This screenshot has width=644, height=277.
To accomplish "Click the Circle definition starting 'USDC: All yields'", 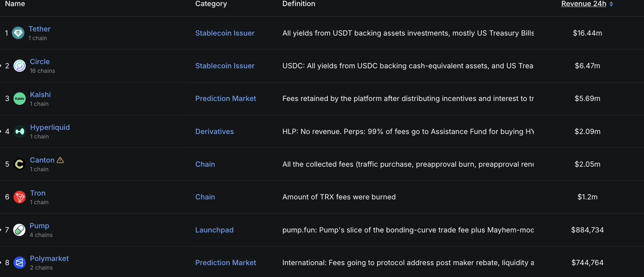I will 408,66.
